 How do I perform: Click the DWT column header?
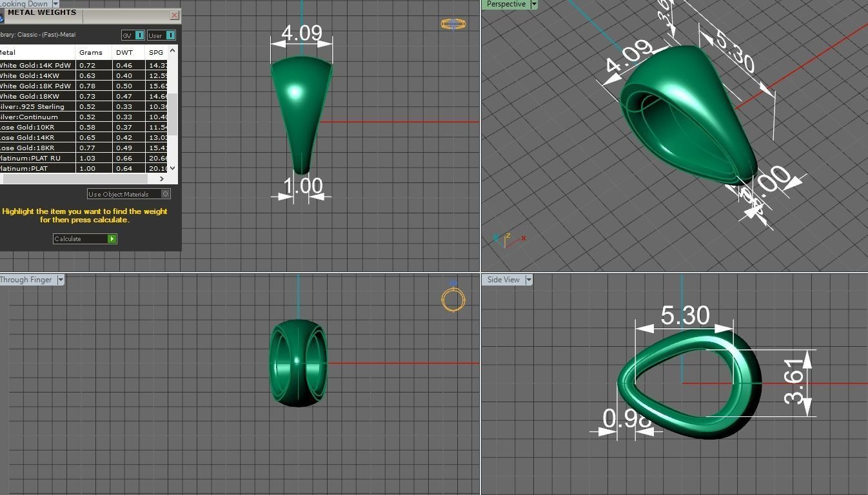(x=129, y=52)
